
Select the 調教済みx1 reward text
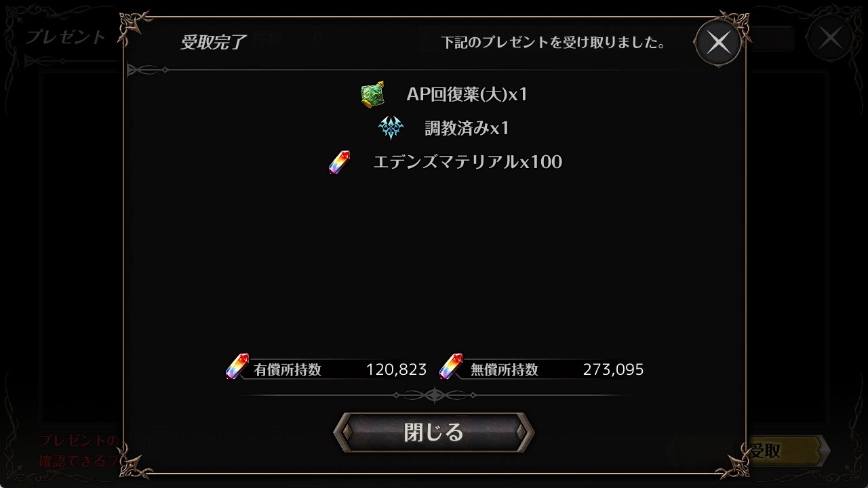[x=467, y=128]
